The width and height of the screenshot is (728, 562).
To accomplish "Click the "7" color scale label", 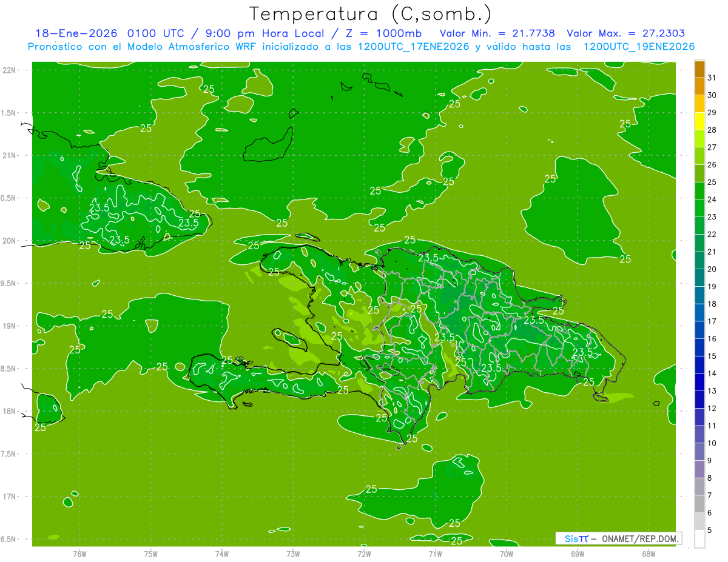I will 710,495.
